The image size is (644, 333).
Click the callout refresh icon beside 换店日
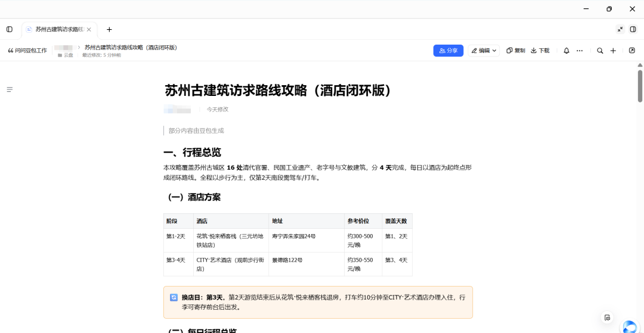coord(174,298)
